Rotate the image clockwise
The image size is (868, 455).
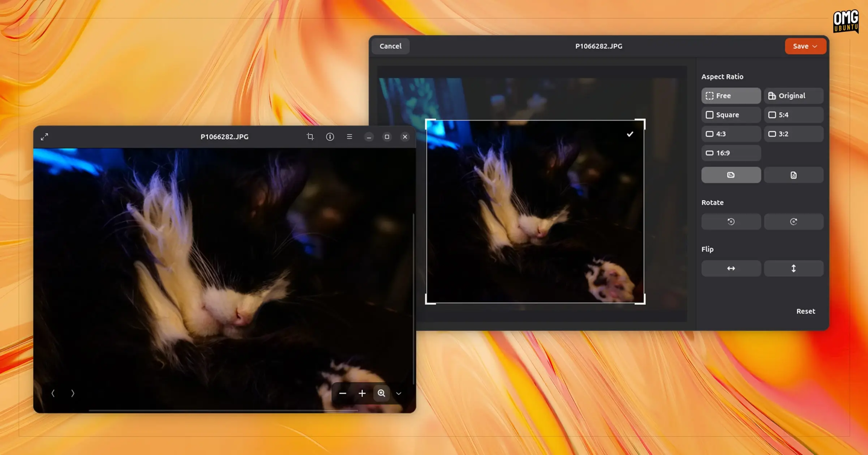pyautogui.click(x=794, y=222)
